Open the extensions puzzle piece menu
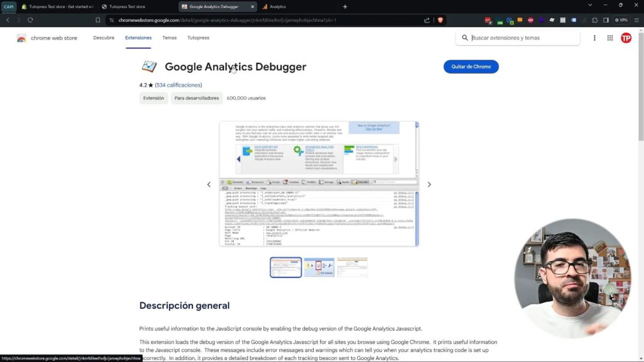 (x=595, y=19)
